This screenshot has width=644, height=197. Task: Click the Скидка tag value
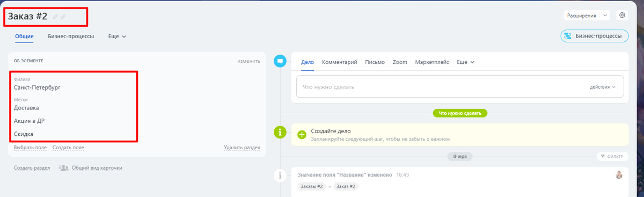[24, 134]
